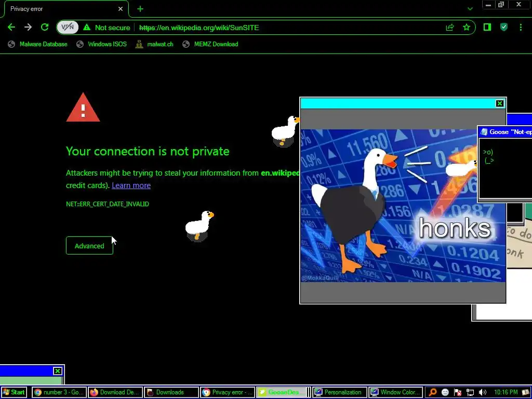Go back to the previous page
Screen dimensions: 532x399
(x=11, y=28)
